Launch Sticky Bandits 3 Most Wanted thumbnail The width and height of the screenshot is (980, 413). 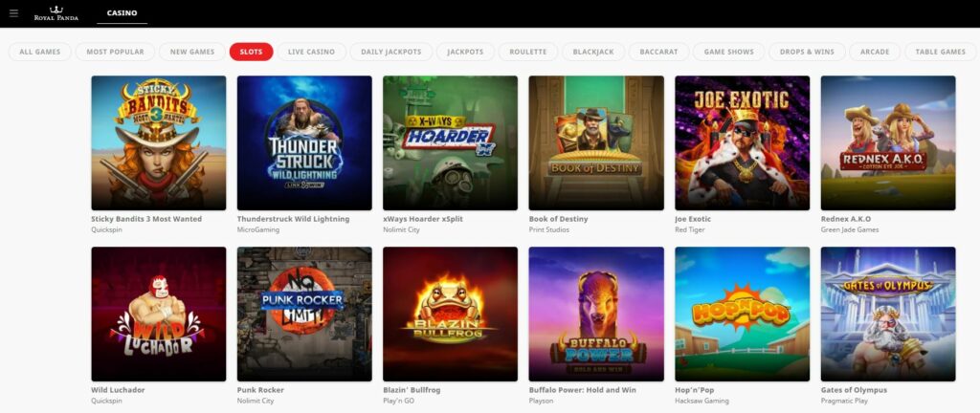coord(159,142)
